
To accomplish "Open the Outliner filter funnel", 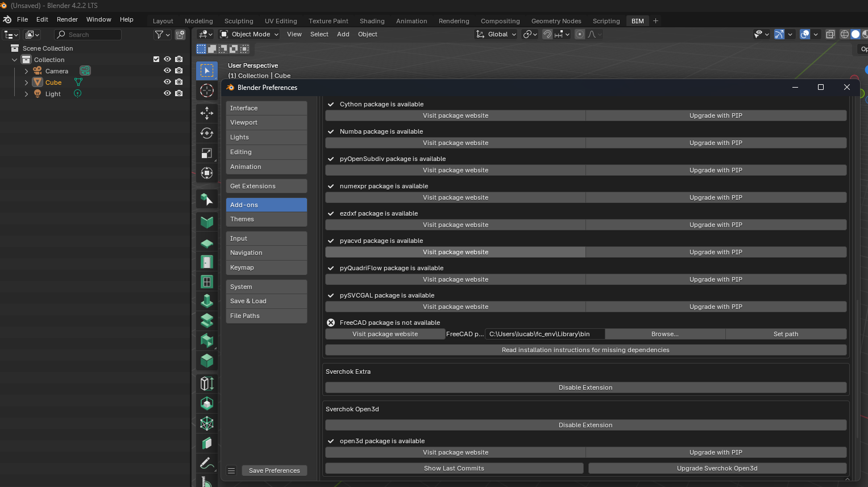I will coord(160,35).
